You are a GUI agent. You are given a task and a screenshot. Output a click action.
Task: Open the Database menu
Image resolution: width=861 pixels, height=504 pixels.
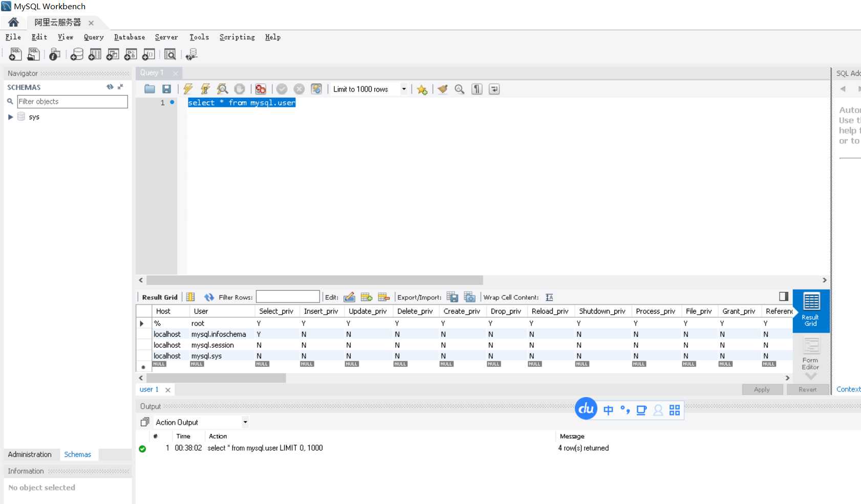(130, 37)
